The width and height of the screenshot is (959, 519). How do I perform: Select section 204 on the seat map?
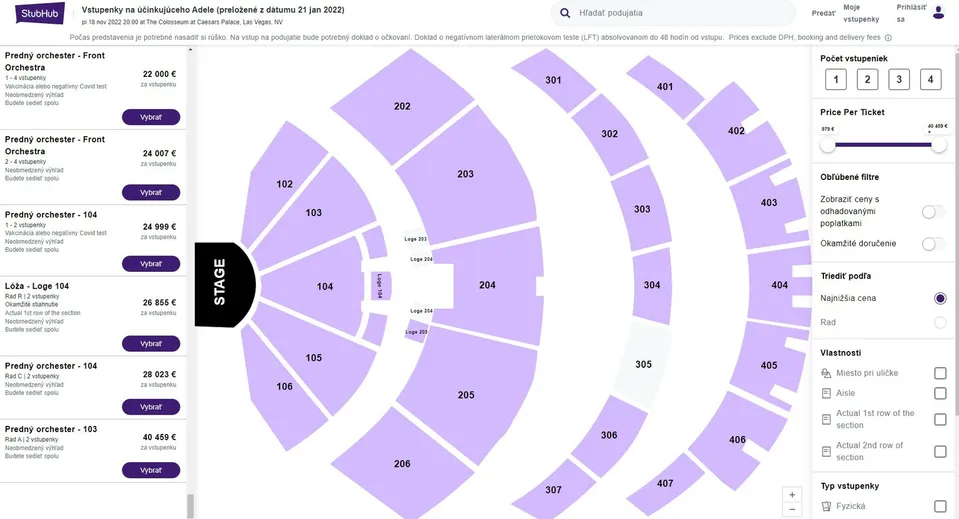[x=487, y=285]
